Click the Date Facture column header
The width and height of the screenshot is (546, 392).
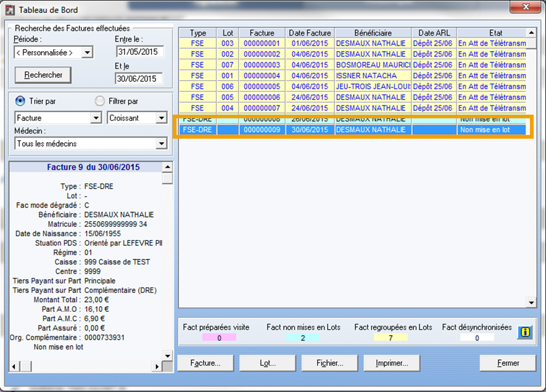click(310, 33)
